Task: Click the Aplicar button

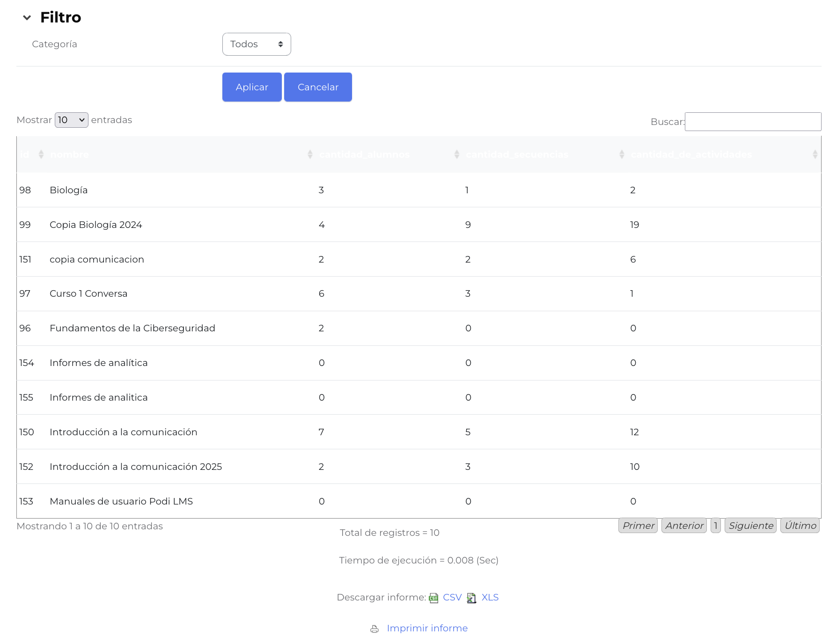Action: point(252,87)
